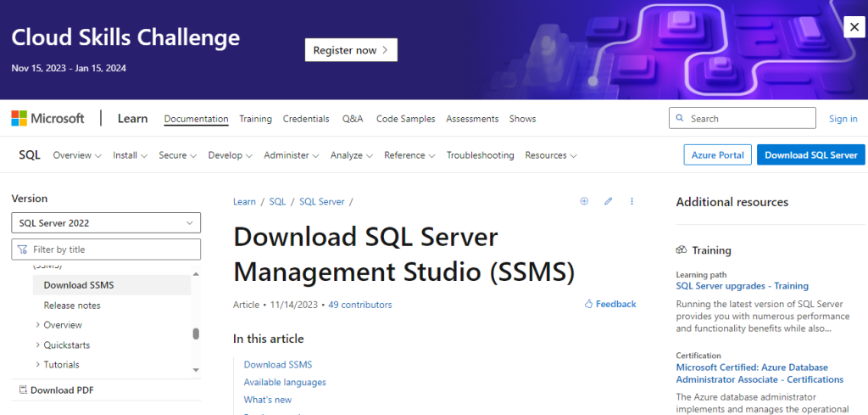Focus the Search input field

point(743,118)
